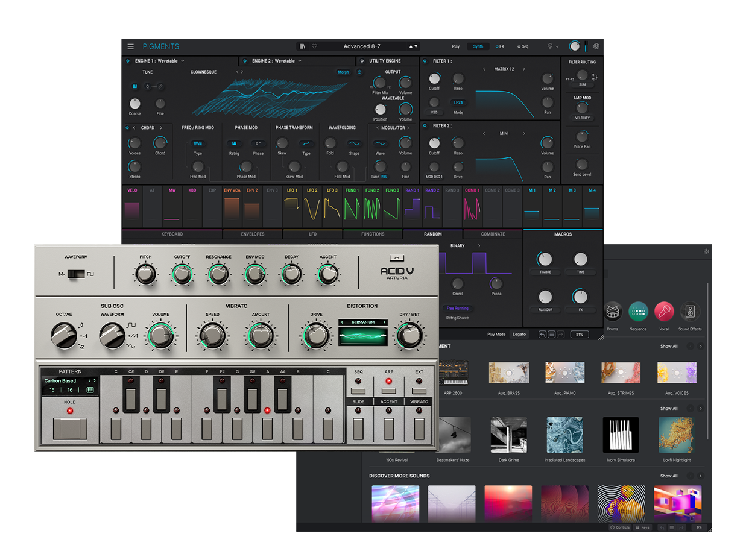Open the Pigments hamburger menu

(x=130, y=46)
